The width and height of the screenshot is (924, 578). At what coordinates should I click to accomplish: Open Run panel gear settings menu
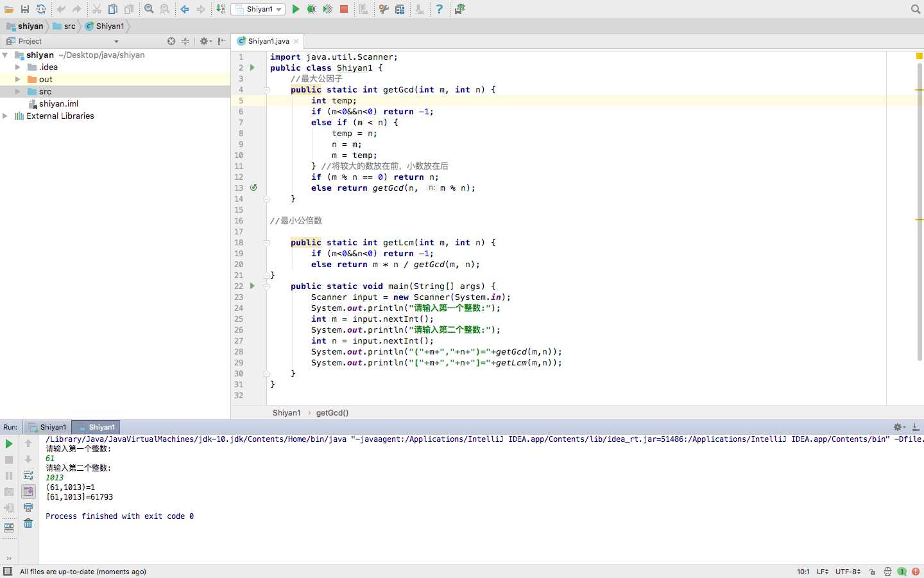(x=899, y=427)
